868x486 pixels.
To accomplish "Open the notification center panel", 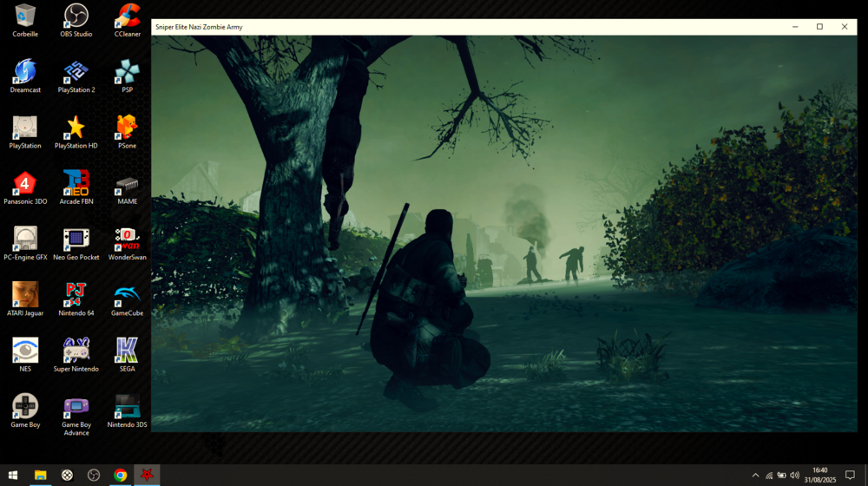I will point(850,476).
